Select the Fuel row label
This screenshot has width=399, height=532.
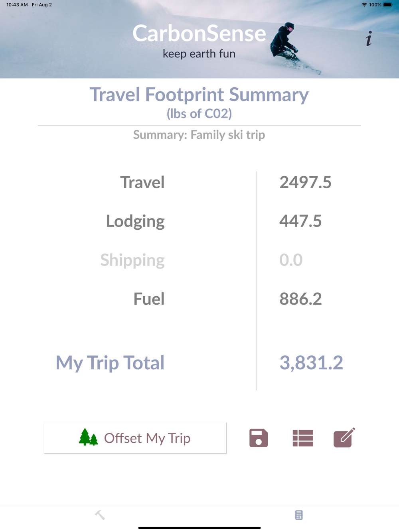click(x=149, y=299)
